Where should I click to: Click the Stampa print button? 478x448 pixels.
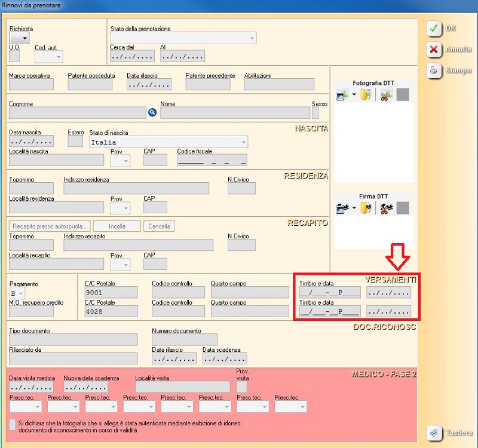pyautogui.click(x=449, y=70)
